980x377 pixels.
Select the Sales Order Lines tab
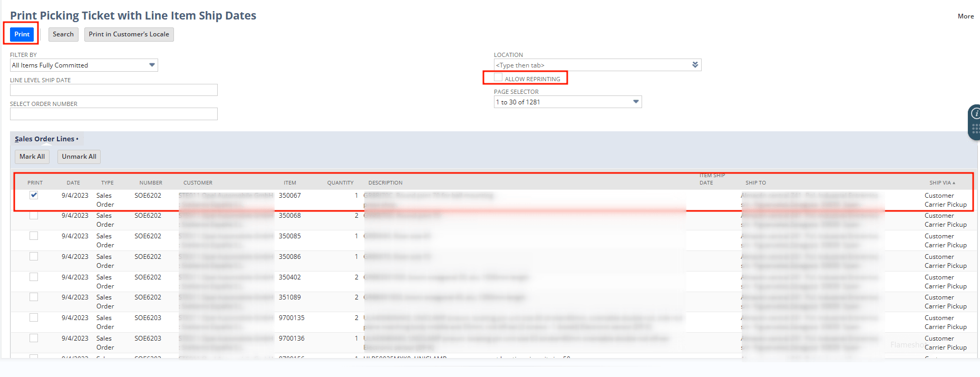point(45,139)
